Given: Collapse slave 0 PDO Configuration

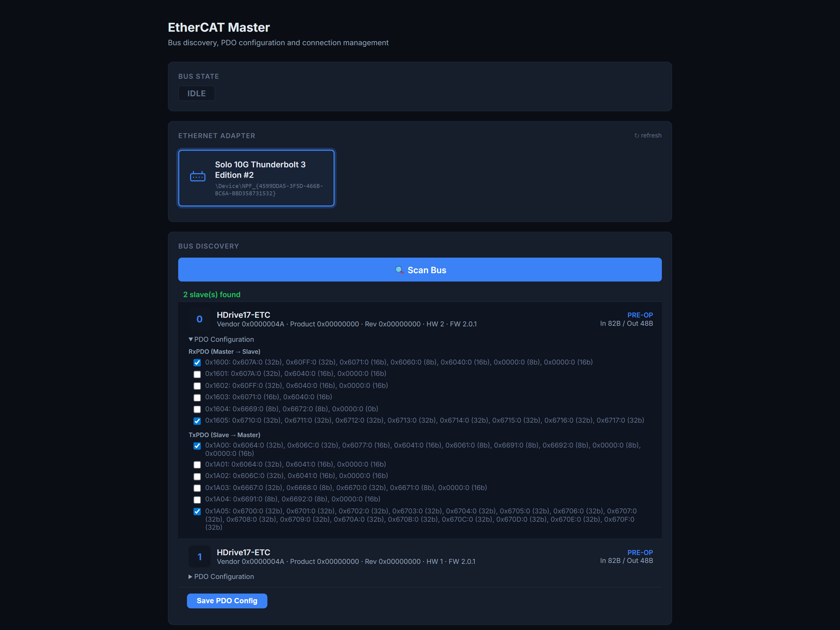Looking at the screenshot, I should coord(221,339).
